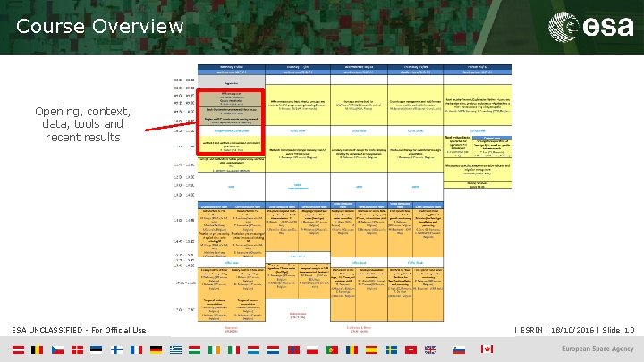Click the France flag icon
Viewport: 644px width, 362px height.
tap(136, 350)
